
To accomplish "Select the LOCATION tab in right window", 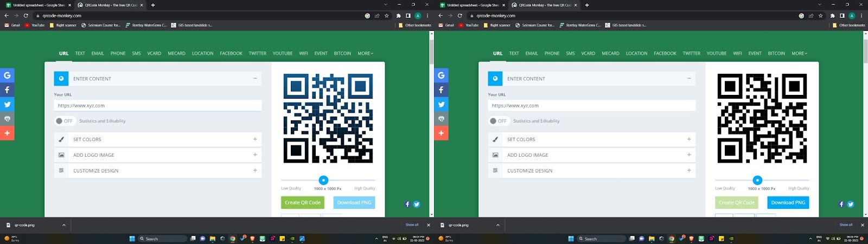I will [x=636, y=54].
